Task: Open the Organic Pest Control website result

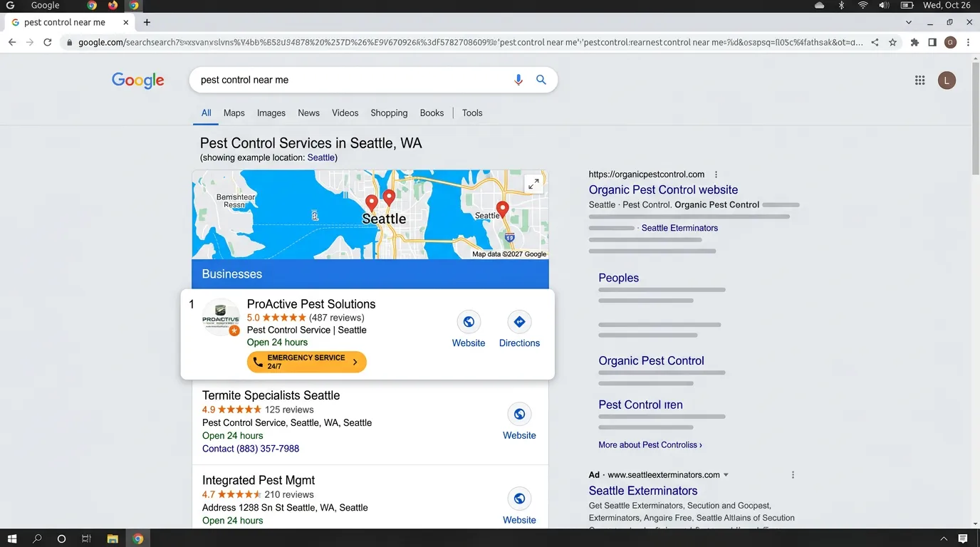Action: click(663, 189)
